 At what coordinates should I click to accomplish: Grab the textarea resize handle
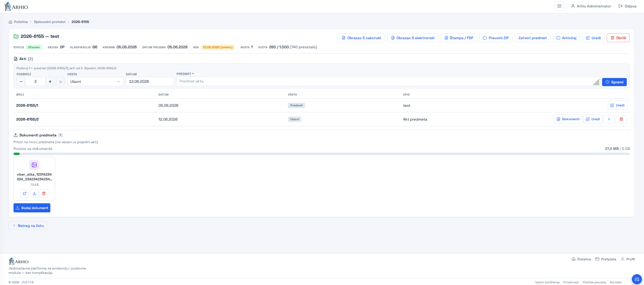point(597,82)
